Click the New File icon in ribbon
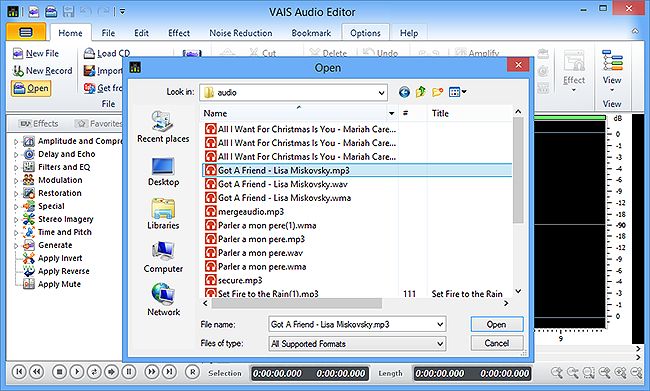The image size is (650, 391). 18,53
